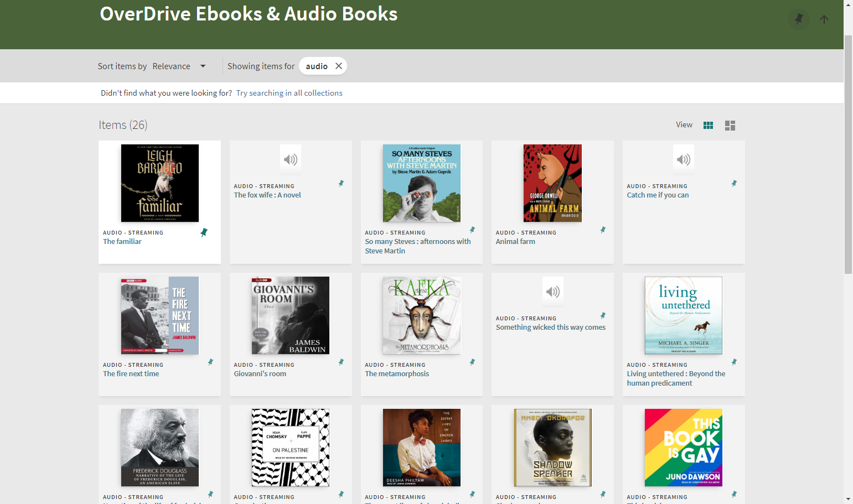The image size is (853, 504).
Task: Pin 'The familiar' audiobook
Action: click(204, 232)
